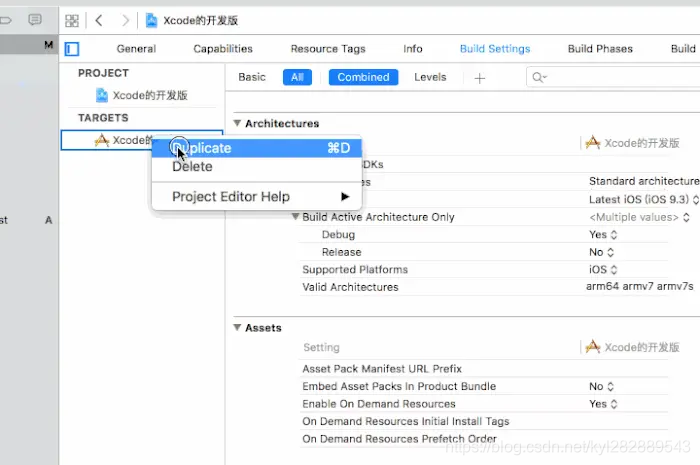Open the Build Phases tab

[x=600, y=49]
